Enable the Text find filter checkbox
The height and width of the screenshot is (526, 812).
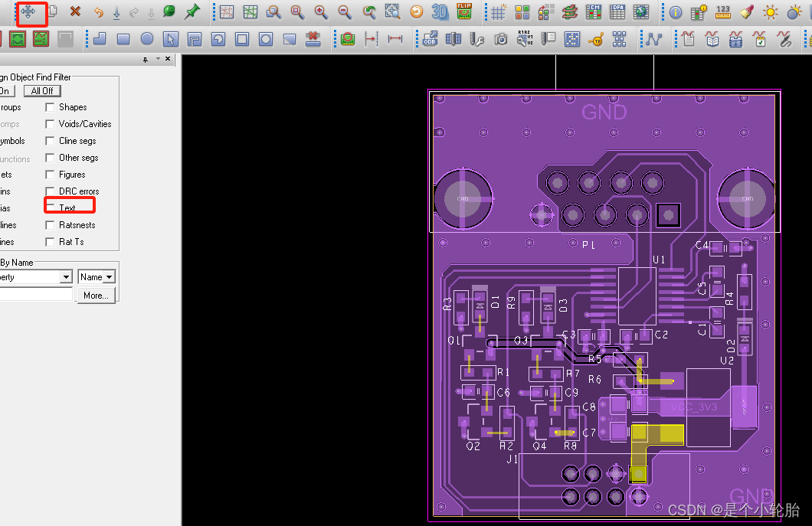point(51,205)
